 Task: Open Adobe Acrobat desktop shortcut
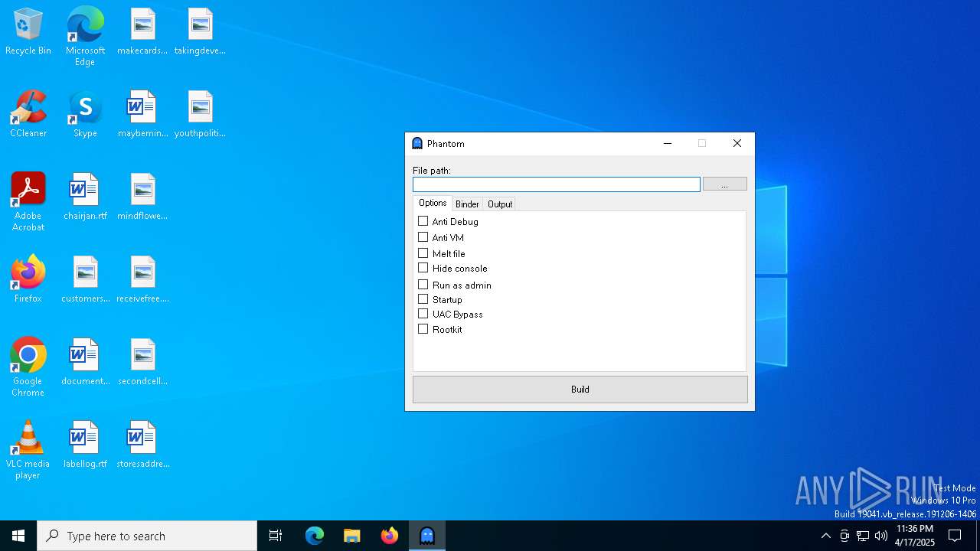pyautogui.click(x=28, y=202)
